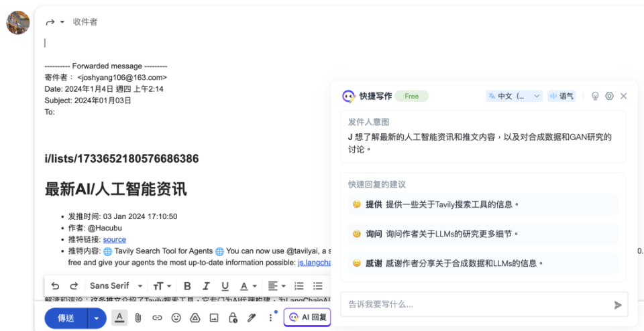Click the 发推时间 timestamp line

click(x=123, y=216)
